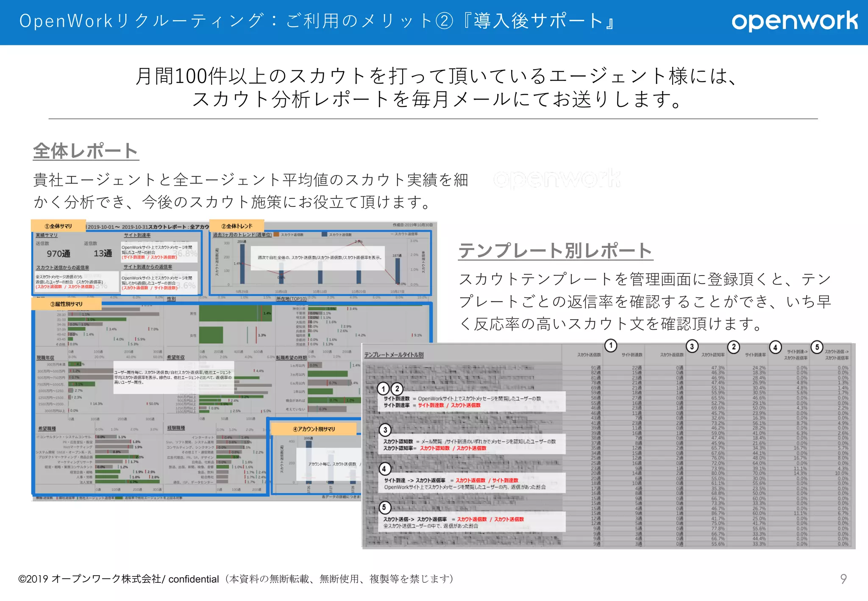Click circled 1 above サイト到達数 column

(610, 345)
